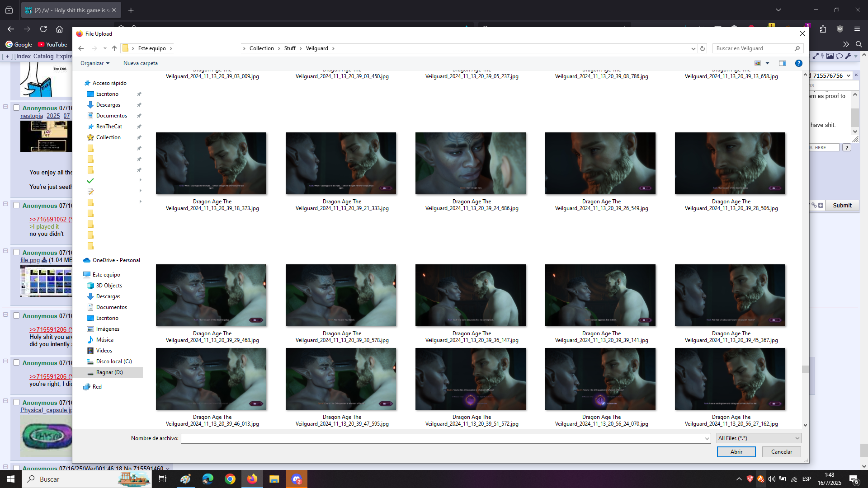Select Escritorio under Acceso rápido
Viewport: 868px width, 488px height.
(107, 94)
